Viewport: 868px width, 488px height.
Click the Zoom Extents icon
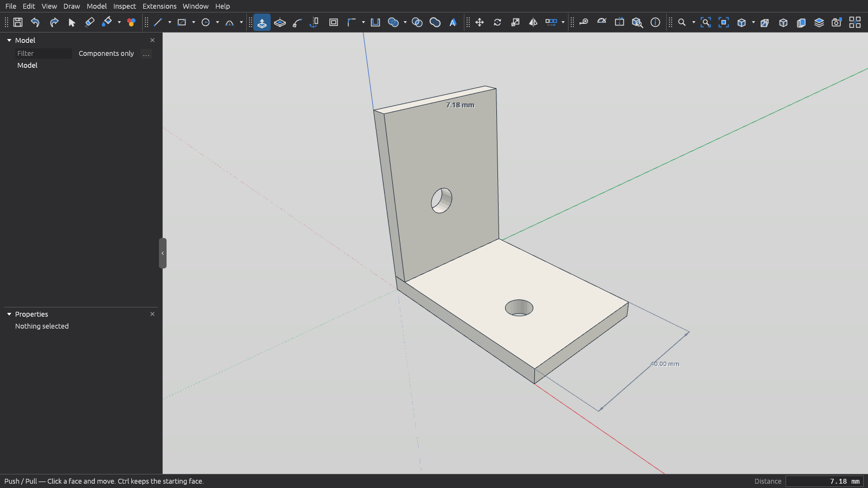(x=706, y=22)
